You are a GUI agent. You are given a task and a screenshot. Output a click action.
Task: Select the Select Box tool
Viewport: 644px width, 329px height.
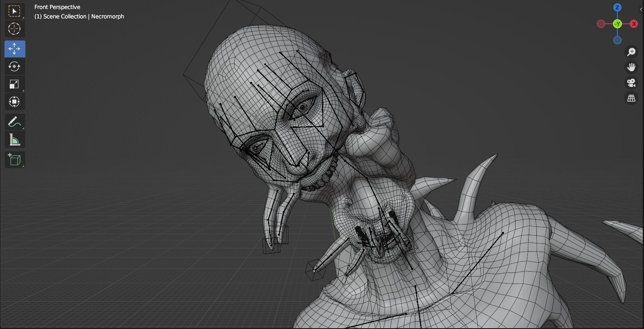(14, 11)
